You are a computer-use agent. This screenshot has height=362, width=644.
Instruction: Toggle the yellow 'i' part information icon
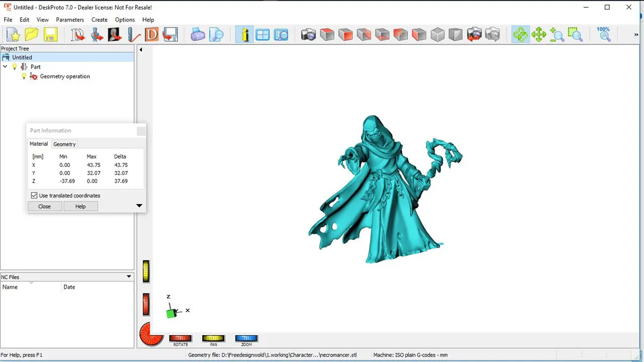coord(244,35)
